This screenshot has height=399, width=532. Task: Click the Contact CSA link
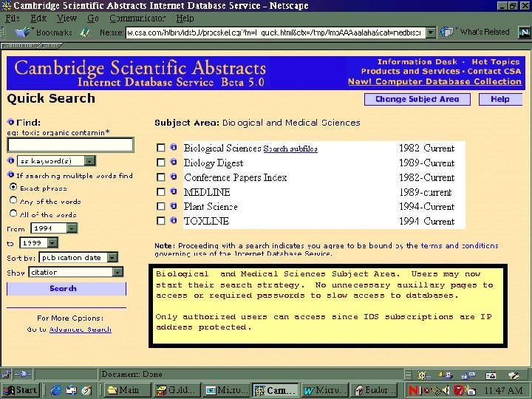494,71
